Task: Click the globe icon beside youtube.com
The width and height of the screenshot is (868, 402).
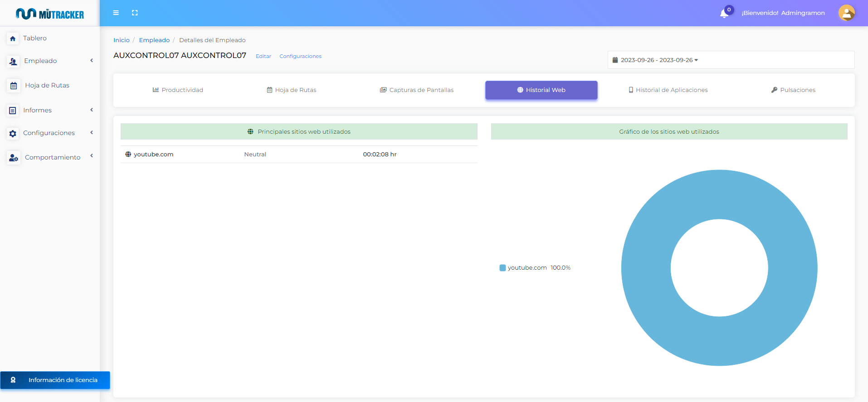Action: pos(128,155)
